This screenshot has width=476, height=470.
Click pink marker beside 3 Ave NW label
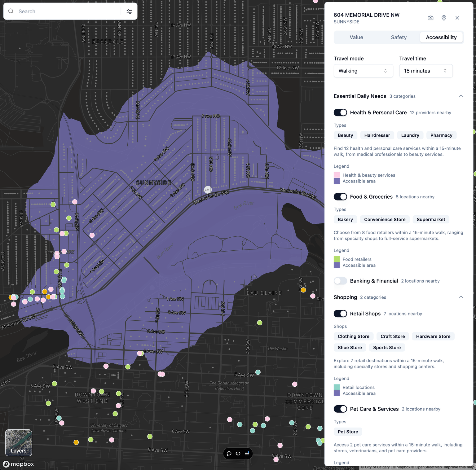pos(92,235)
